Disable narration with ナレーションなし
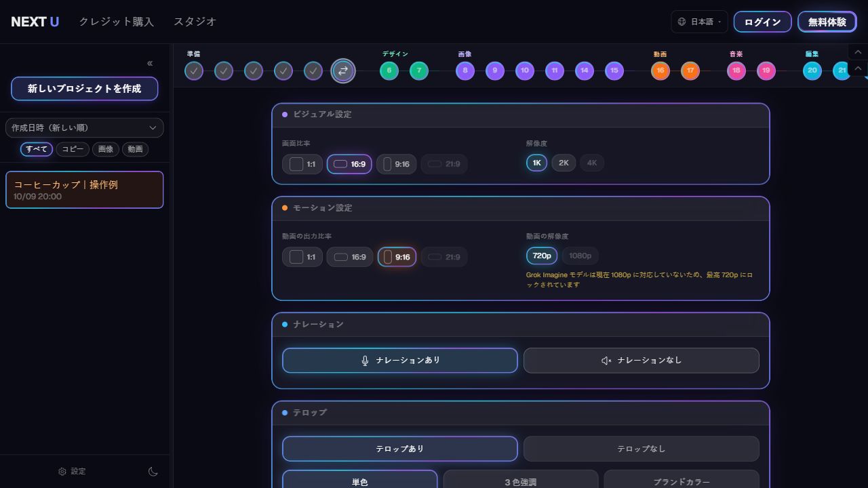The height and width of the screenshot is (488, 868). pos(642,361)
